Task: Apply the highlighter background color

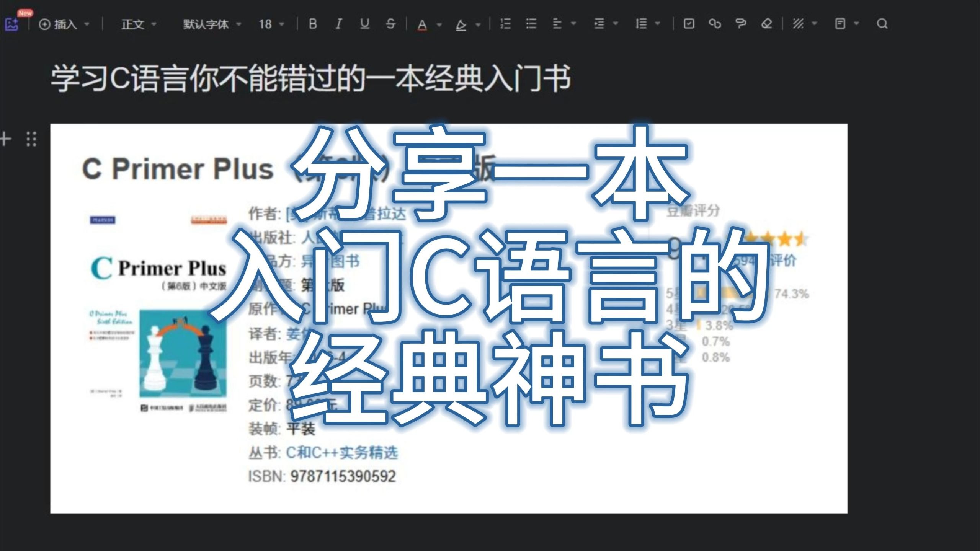Action: 461,24
